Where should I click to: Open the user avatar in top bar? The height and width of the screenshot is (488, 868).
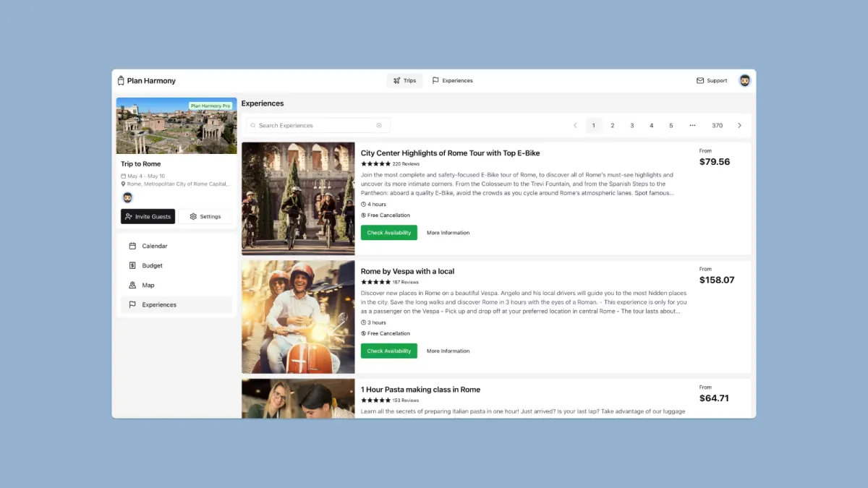point(744,80)
